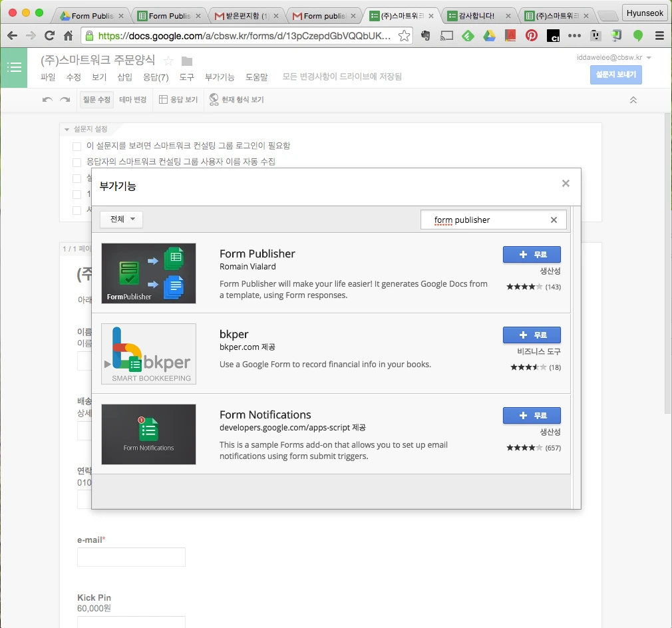The height and width of the screenshot is (628, 672).
Task: Open the 부가기능 menu
Action: (220, 77)
